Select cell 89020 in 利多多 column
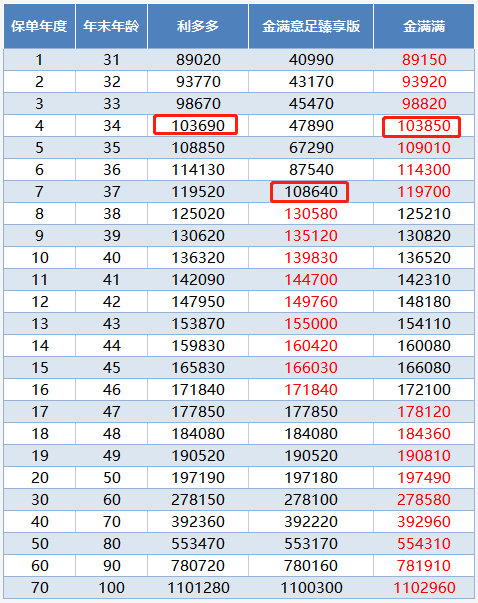This screenshot has width=478, height=603. [x=198, y=60]
